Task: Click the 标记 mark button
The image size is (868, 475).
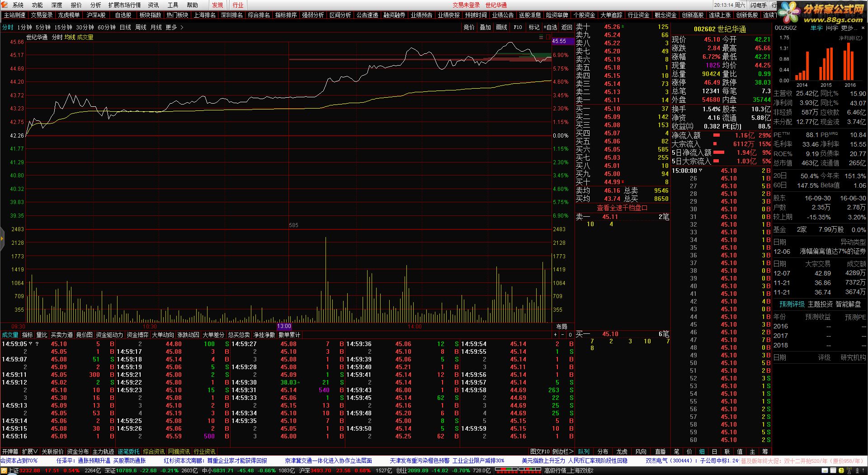Action: pyautogui.click(x=534, y=27)
